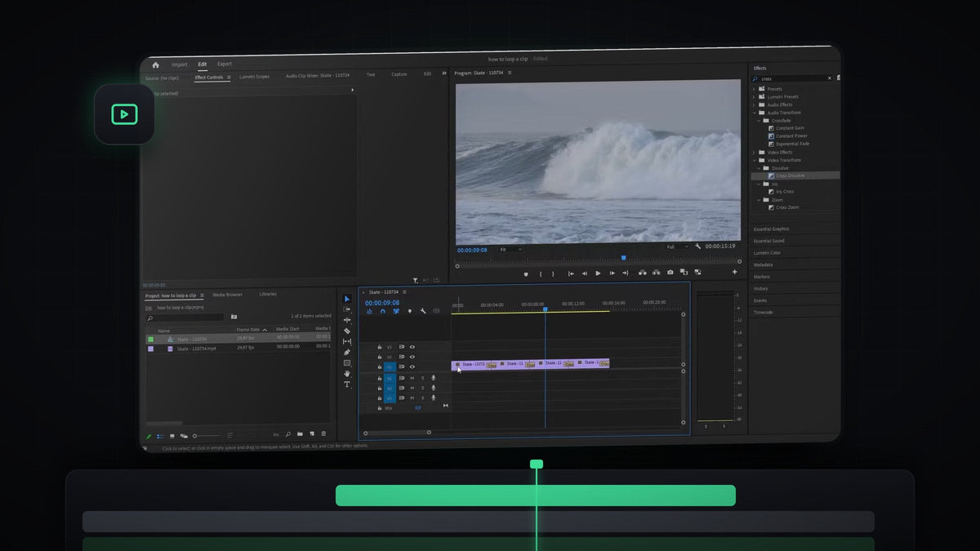Mute the A1 audio track
This screenshot has height=551, width=980.
(x=412, y=378)
